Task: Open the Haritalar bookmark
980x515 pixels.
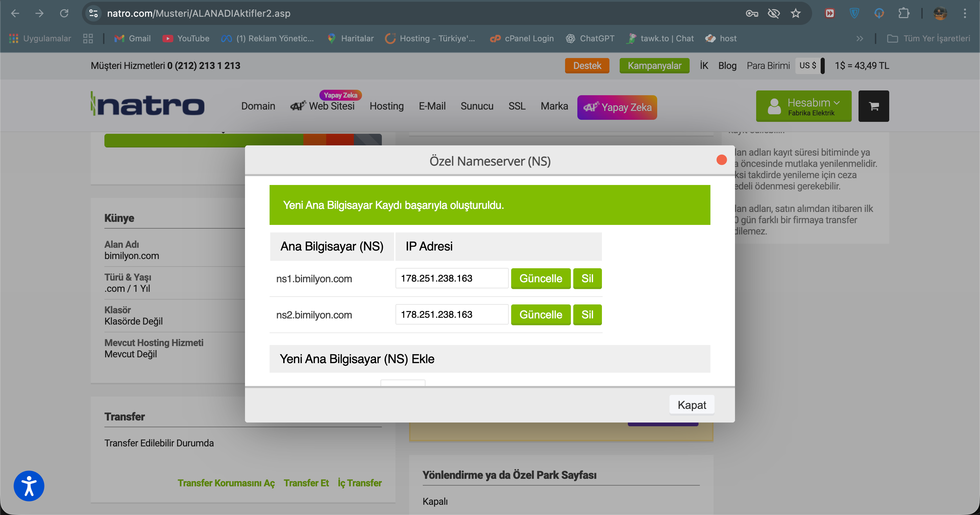Action: (x=350, y=39)
